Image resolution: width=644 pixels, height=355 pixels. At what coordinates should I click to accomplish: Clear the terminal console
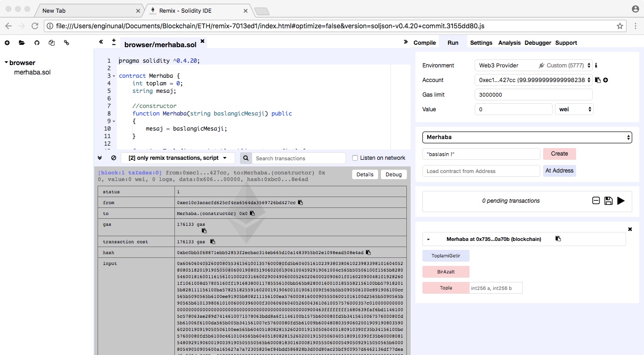tap(114, 158)
